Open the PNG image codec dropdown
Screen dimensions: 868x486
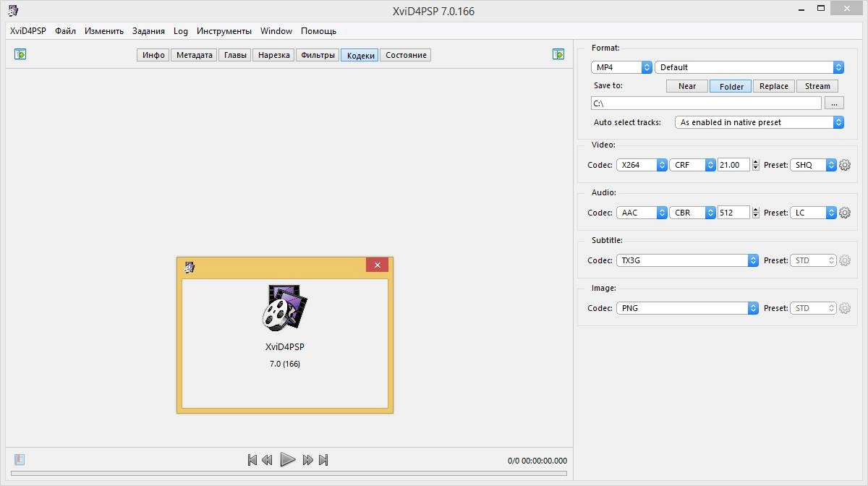[x=686, y=308]
